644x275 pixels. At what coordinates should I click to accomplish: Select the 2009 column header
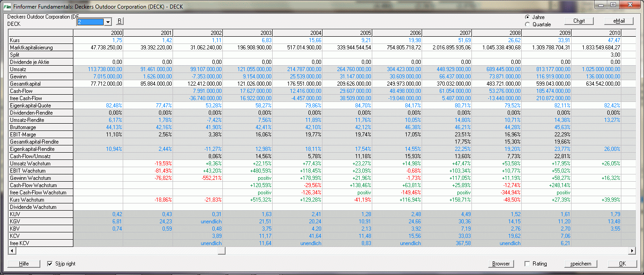(547, 33)
